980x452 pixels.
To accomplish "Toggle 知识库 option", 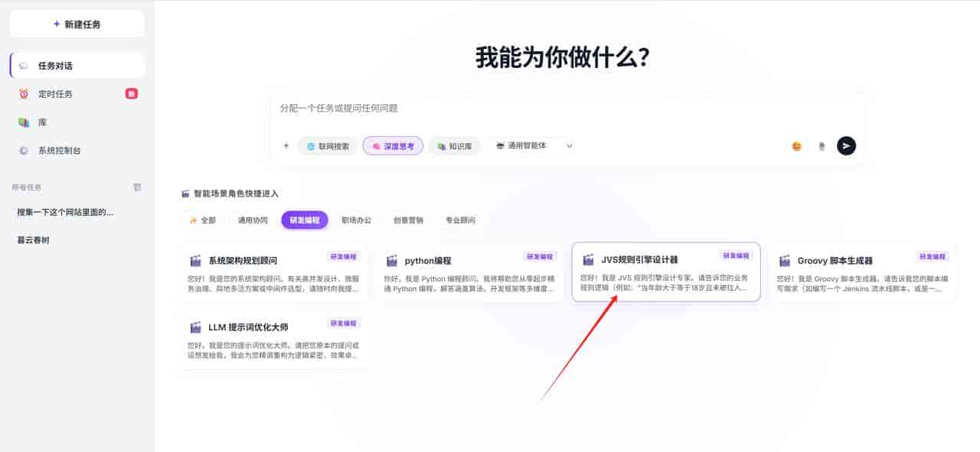I will click(x=454, y=146).
